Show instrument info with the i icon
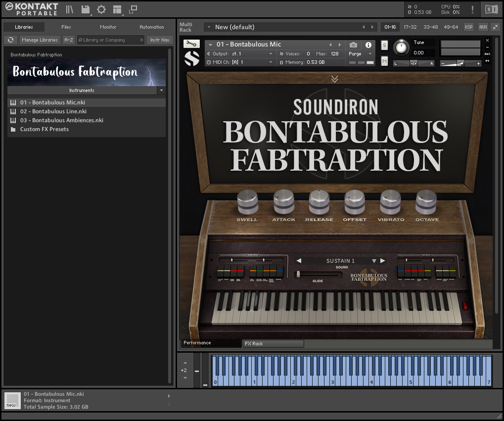 pyautogui.click(x=368, y=45)
